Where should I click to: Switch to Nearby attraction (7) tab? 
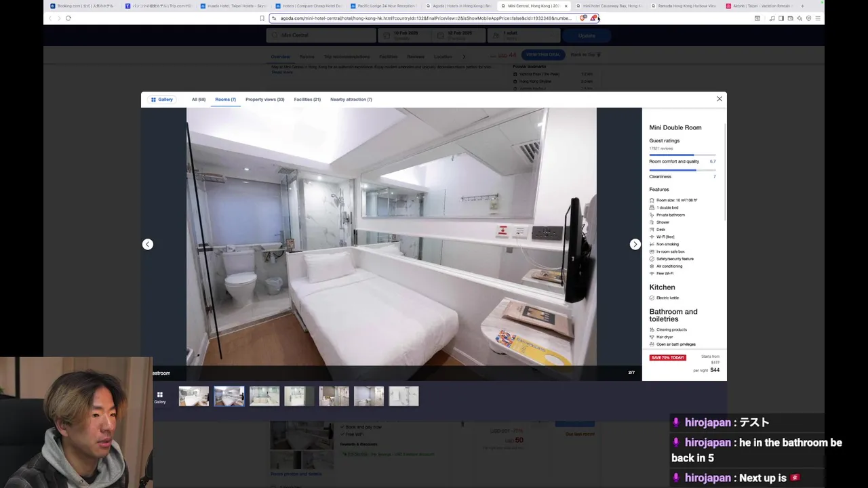351,100
